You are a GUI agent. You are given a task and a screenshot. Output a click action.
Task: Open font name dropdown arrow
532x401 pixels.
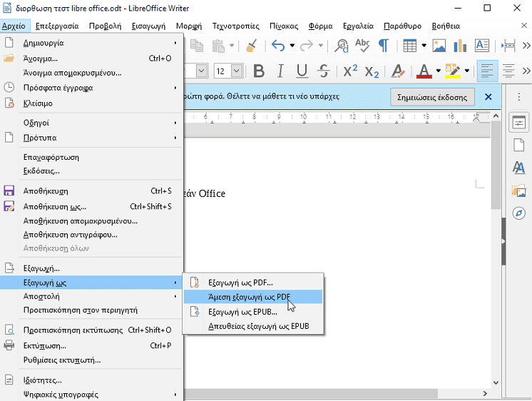click(201, 71)
